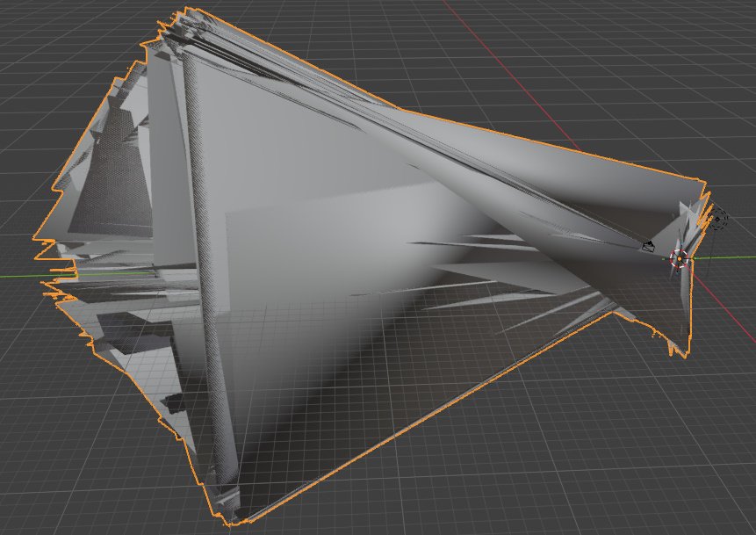Image resolution: width=756 pixels, height=535 pixels.
Task: Select the small black camera object
Action: (647, 247)
